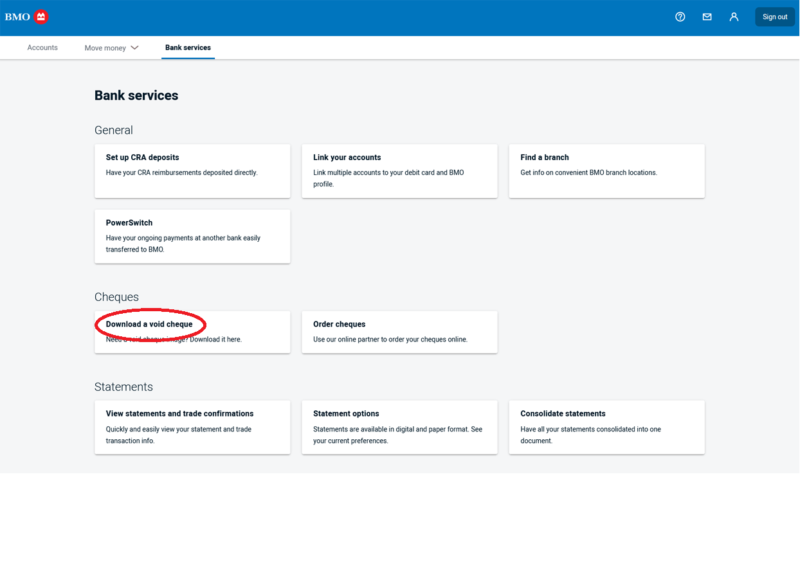The height and width of the screenshot is (571, 800).
Task: Open the help question mark icon
Action: pyautogui.click(x=680, y=17)
